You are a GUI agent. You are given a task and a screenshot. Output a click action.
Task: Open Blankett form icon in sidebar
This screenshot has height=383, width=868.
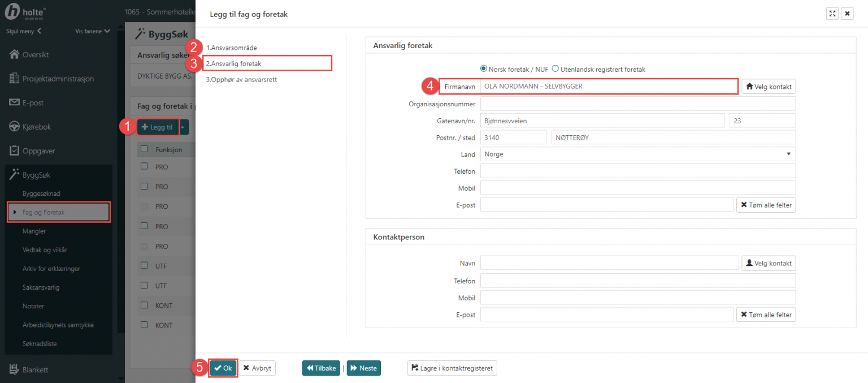[x=14, y=369]
